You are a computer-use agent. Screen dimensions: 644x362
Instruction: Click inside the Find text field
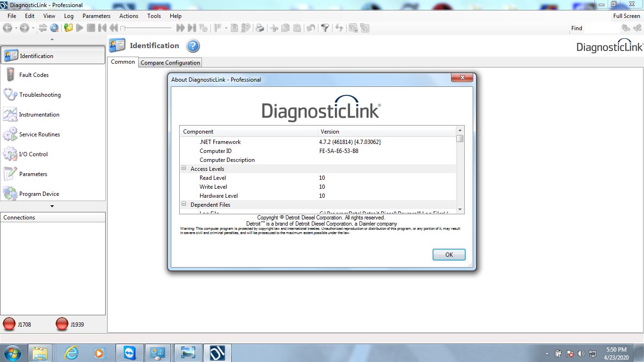pos(602,28)
